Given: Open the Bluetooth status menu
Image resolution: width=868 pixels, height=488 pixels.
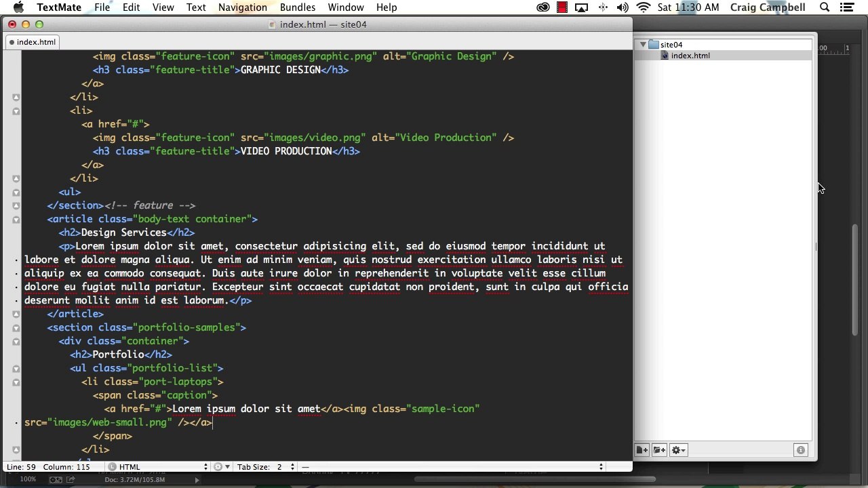Looking at the screenshot, I should point(602,7).
